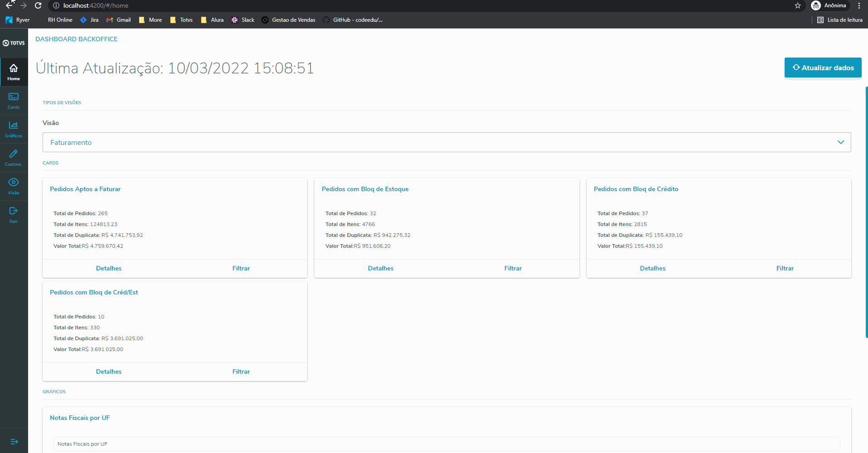Open the Anônima profile indicator
This screenshot has height=453, width=868.
click(x=829, y=5)
